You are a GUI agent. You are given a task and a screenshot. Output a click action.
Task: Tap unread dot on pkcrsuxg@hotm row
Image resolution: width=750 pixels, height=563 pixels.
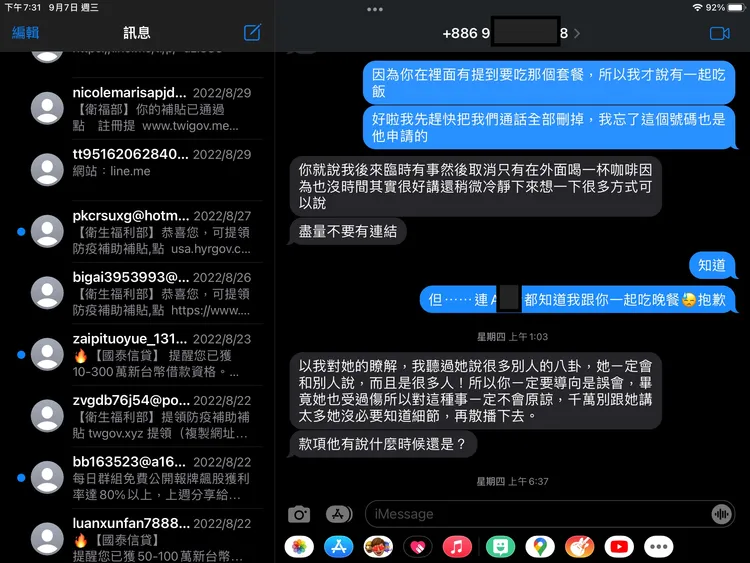[x=21, y=232]
